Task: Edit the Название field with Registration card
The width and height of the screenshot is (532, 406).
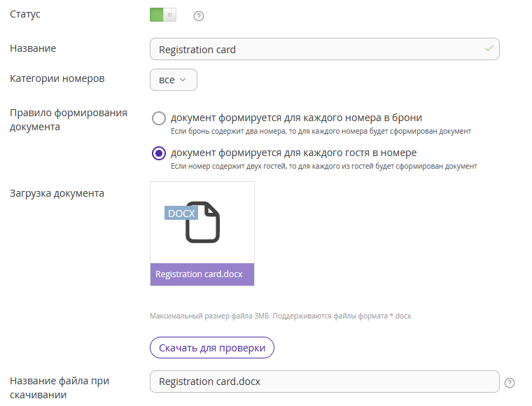Action: (x=324, y=49)
